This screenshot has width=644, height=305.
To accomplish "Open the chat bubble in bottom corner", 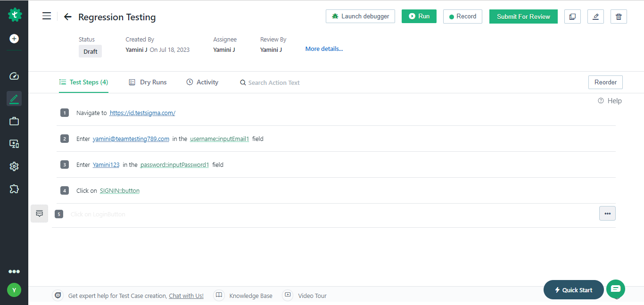I will [x=616, y=289].
